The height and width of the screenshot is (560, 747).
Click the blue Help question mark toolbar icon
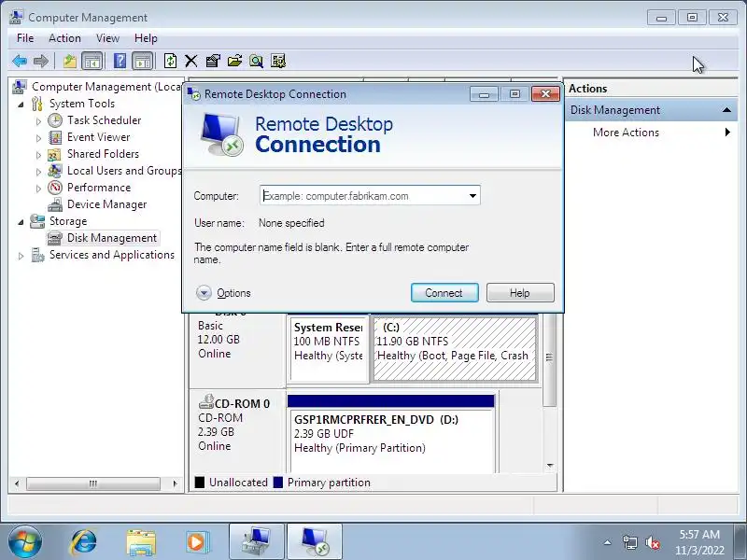click(120, 61)
